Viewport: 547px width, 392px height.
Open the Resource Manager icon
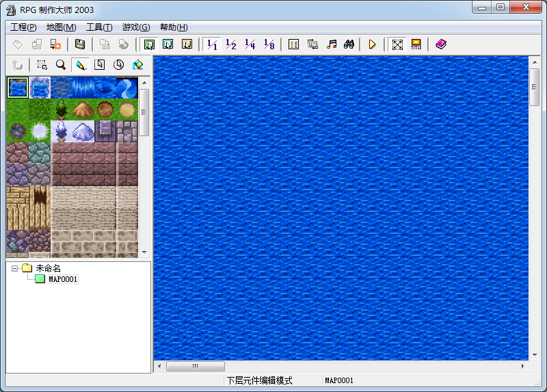312,44
